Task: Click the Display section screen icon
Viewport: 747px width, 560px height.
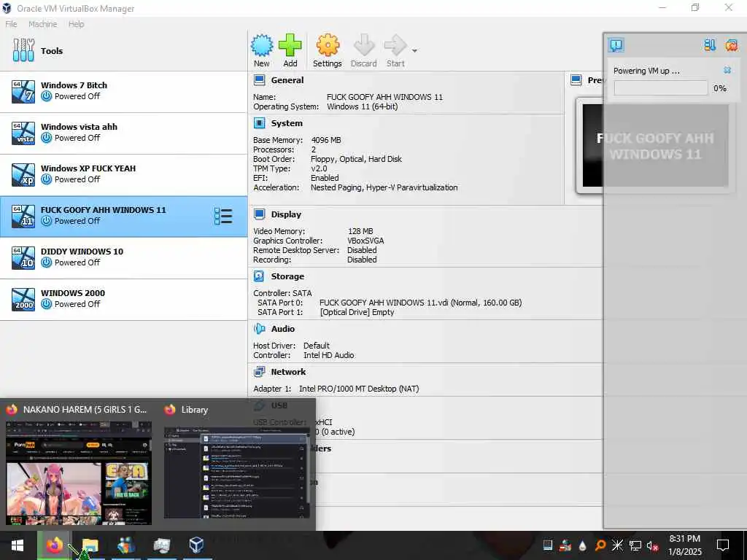Action: (259, 214)
